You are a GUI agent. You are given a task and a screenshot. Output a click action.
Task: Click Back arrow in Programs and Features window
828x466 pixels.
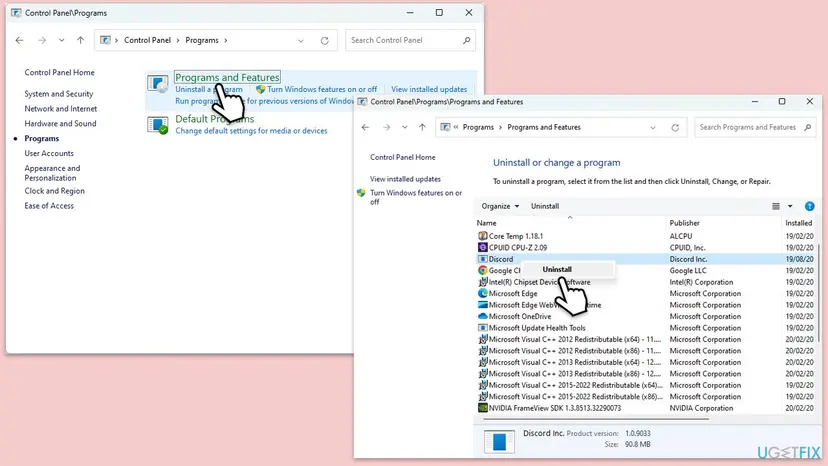[365, 127]
